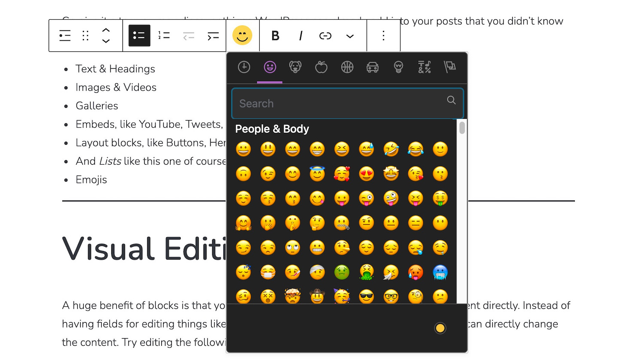Move block up with up chevron
Image resolution: width=644 pixels, height=363 pixels.
tap(106, 30)
